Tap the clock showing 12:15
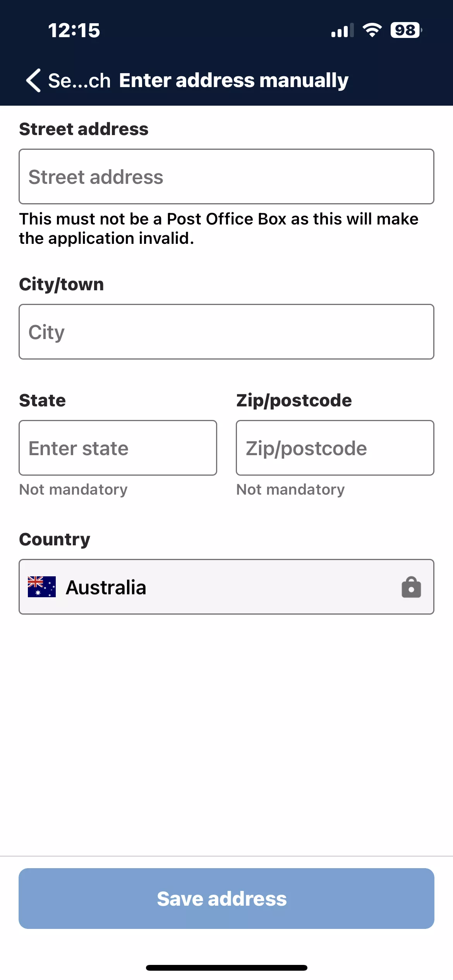Image resolution: width=453 pixels, height=980 pixels. [74, 30]
